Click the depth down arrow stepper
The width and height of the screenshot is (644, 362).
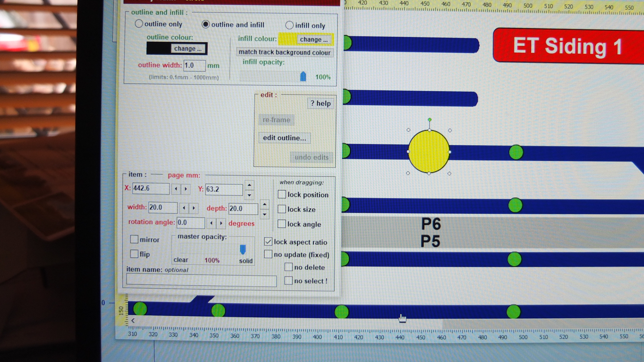pos(264,214)
